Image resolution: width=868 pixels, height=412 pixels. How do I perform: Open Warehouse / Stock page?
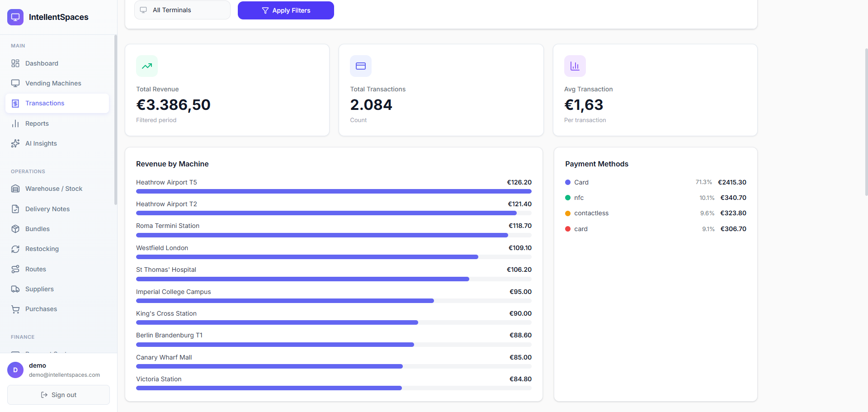coord(57,189)
